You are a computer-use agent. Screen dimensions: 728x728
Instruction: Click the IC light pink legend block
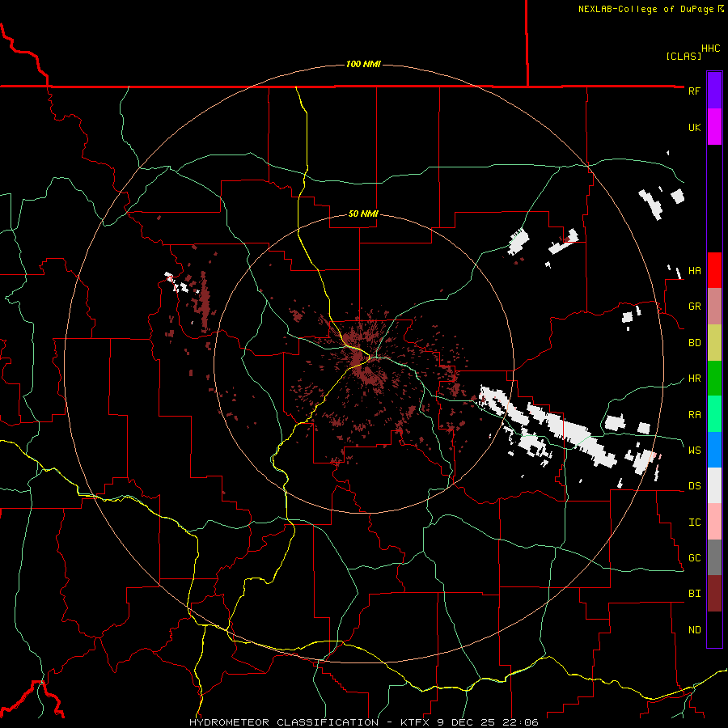[x=714, y=522]
